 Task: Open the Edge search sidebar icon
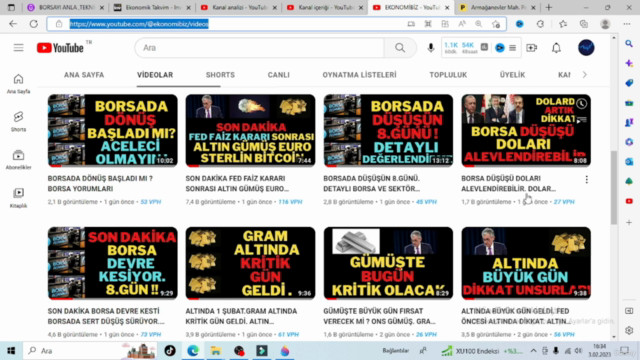click(629, 44)
